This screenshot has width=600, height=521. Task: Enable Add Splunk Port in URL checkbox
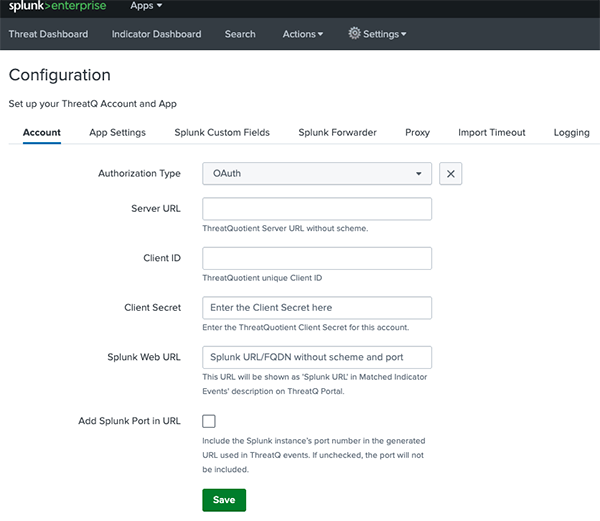point(209,421)
